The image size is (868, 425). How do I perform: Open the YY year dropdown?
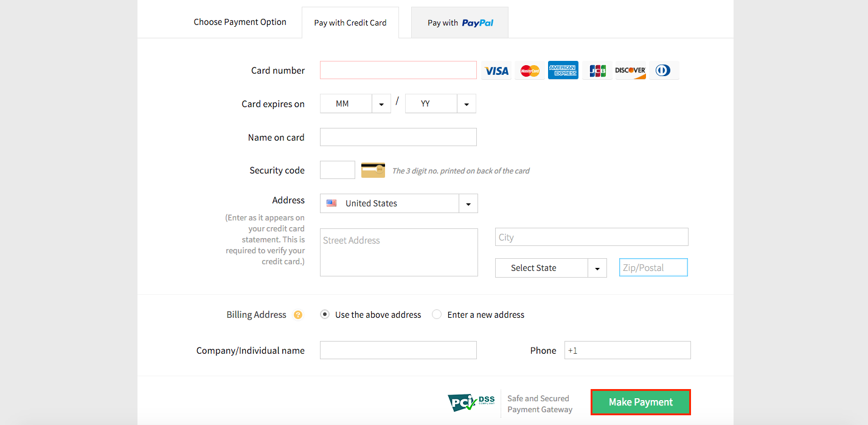[467, 103]
